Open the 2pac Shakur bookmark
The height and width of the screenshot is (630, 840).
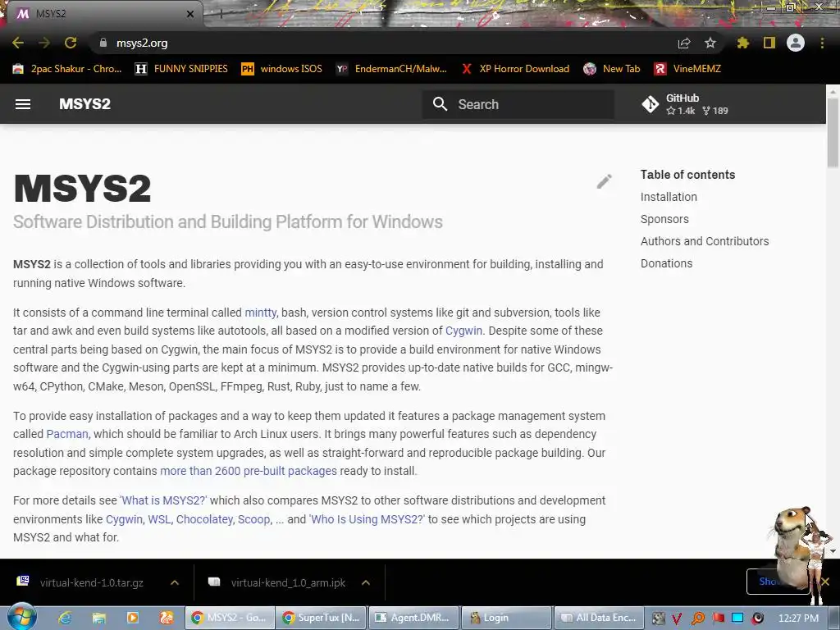(67, 69)
